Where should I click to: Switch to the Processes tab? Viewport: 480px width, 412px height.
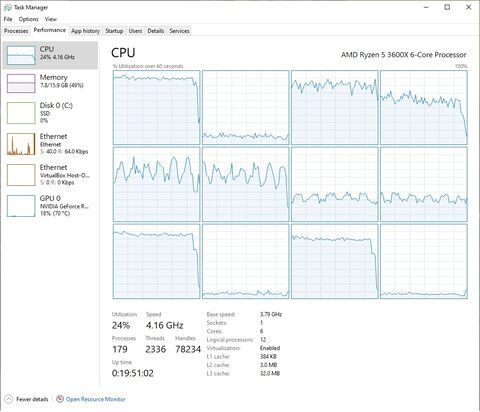pos(16,31)
